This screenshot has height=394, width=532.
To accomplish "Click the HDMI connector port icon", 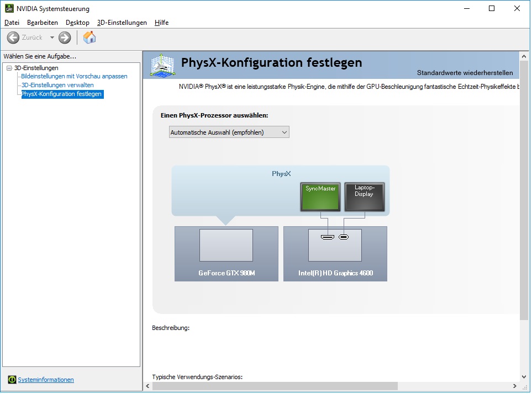I will click(328, 237).
